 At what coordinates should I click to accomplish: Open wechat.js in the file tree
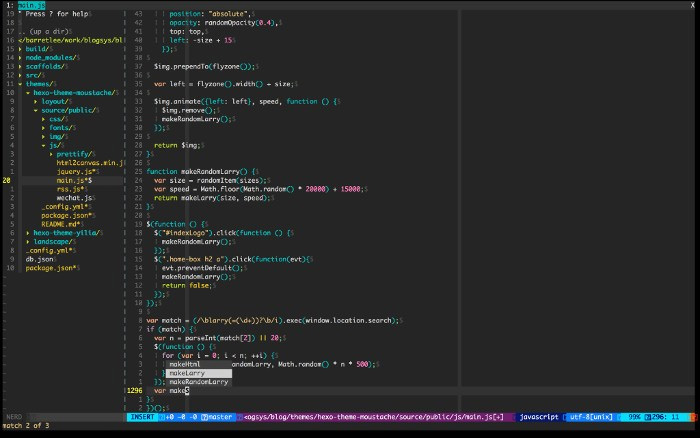[x=74, y=198]
